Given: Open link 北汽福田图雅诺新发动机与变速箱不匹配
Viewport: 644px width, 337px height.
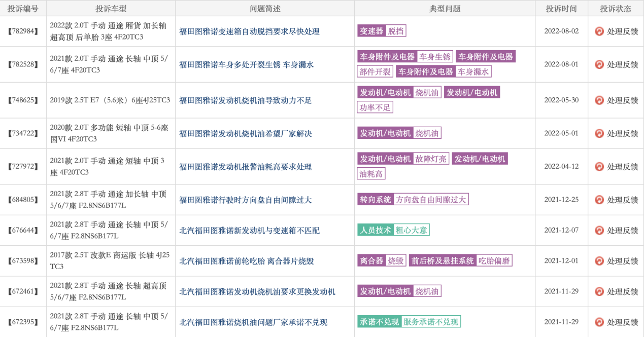Looking at the screenshot, I should coord(249,231).
